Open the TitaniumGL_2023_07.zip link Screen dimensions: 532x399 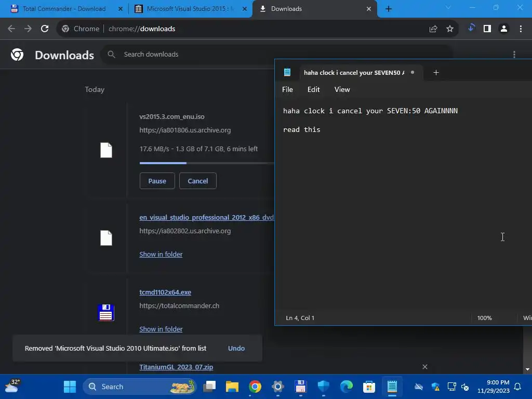[176, 367]
